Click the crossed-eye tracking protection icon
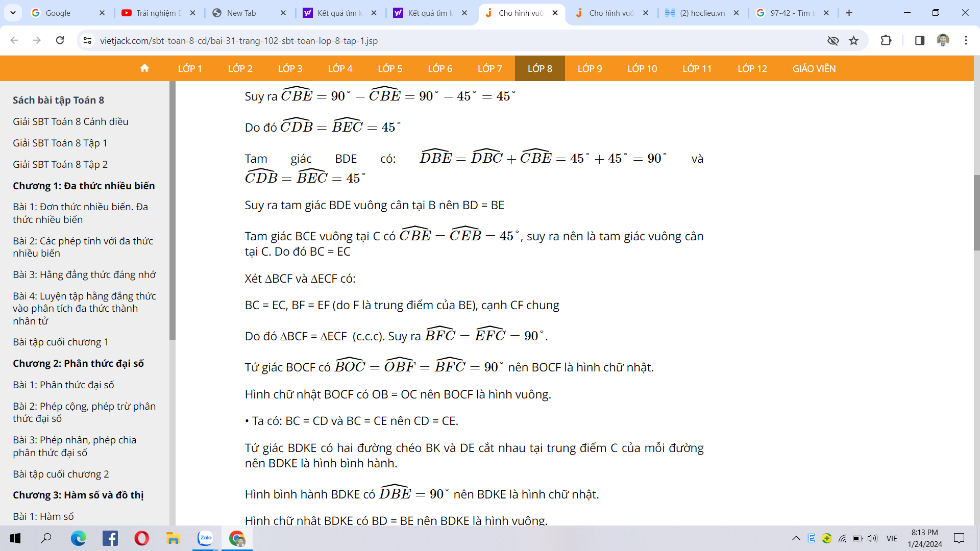980x551 pixels. coord(832,40)
